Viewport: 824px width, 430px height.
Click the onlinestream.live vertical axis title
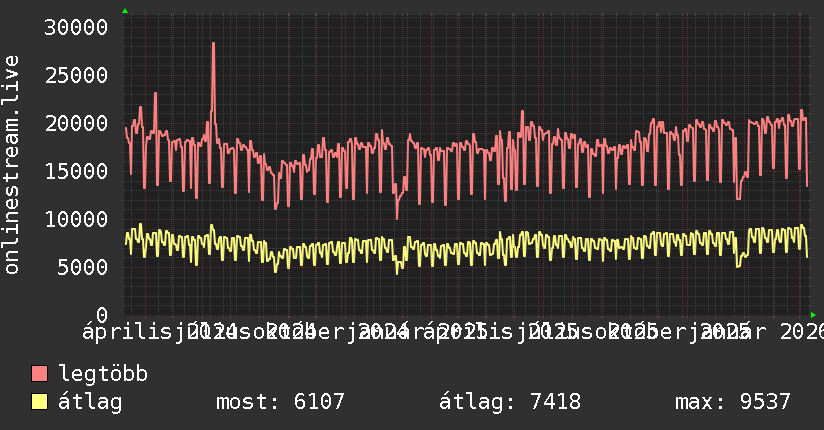coord(12,165)
